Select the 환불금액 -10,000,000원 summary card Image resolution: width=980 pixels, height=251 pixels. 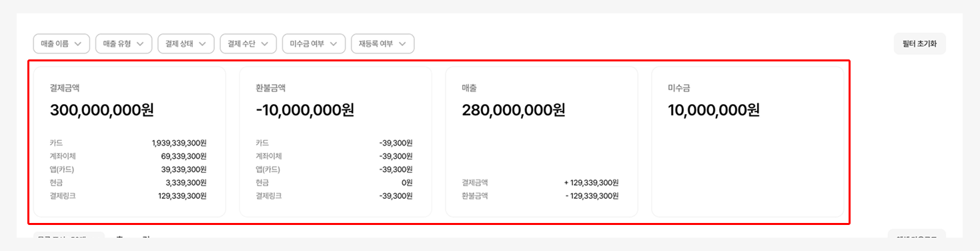[x=336, y=142]
